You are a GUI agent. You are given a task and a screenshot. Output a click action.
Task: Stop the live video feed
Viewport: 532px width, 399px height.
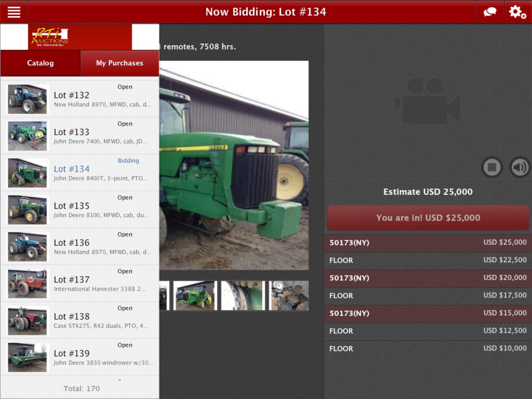pos(492,167)
